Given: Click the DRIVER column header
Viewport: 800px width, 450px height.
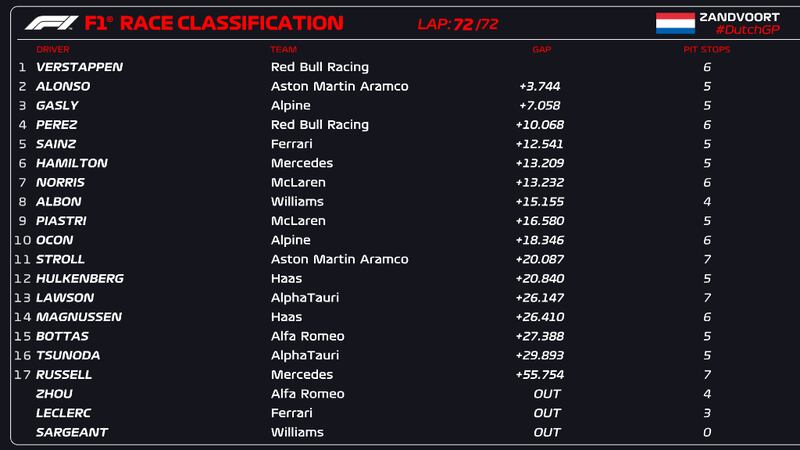Looking at the screenshot, I should 53,49.
